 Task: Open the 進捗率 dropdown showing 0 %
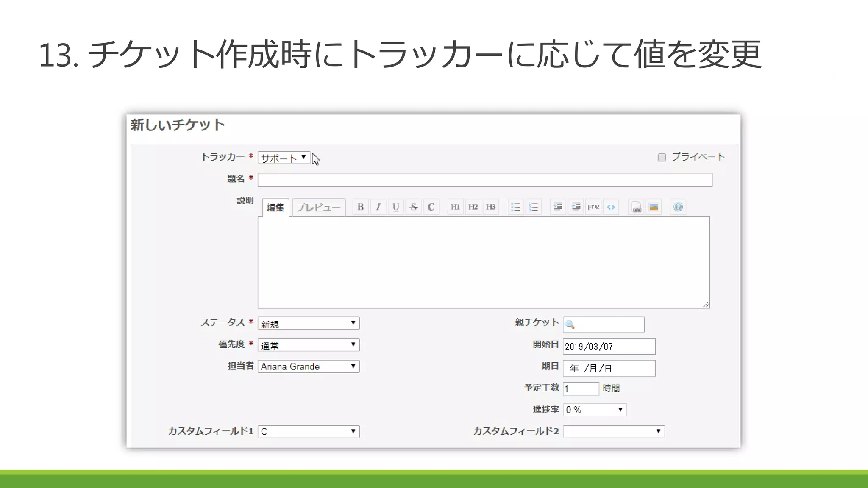(595, 410)
